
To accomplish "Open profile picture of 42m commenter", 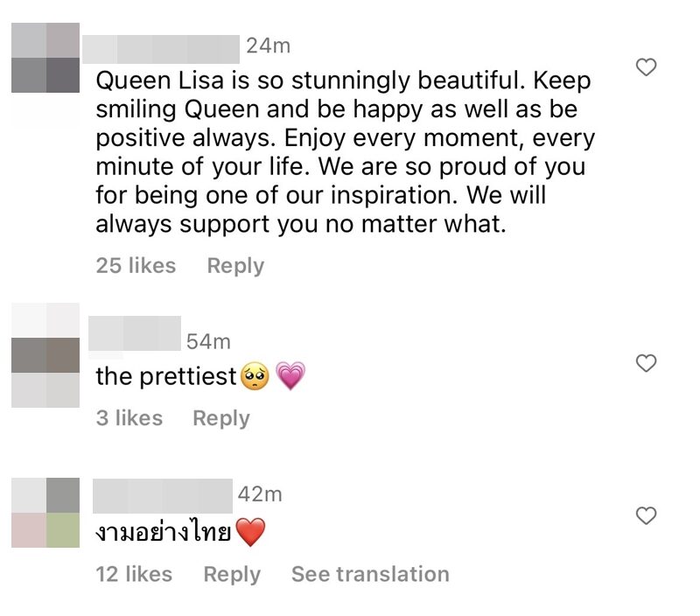I will (x=45, y=512).
